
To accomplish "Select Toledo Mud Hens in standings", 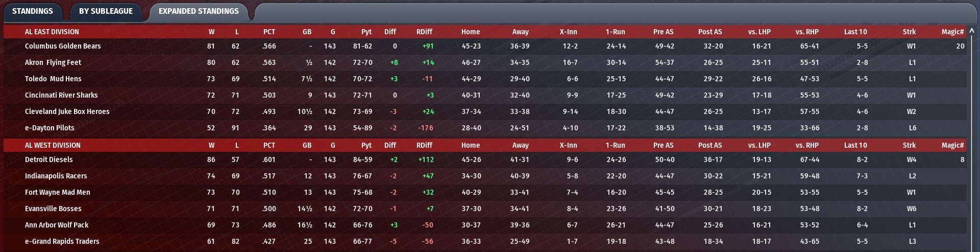I will click(x=53, y=79).
